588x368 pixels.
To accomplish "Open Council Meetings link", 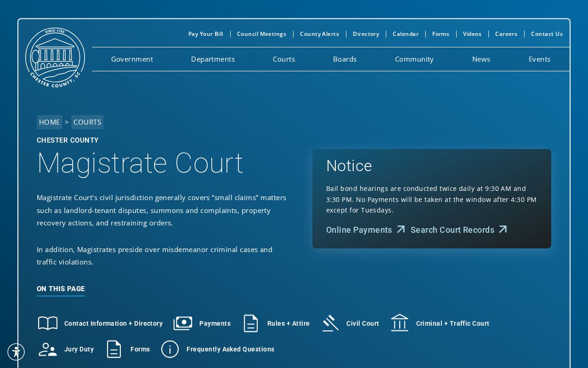I will [x=261, y=34].
